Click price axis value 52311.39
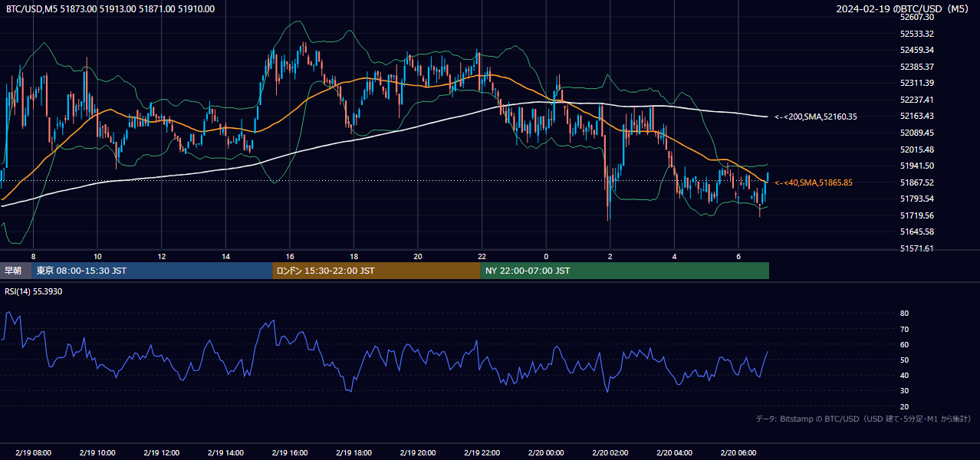Image resolution: width=980 pixels, height=460 pixels. click(917, 83)
